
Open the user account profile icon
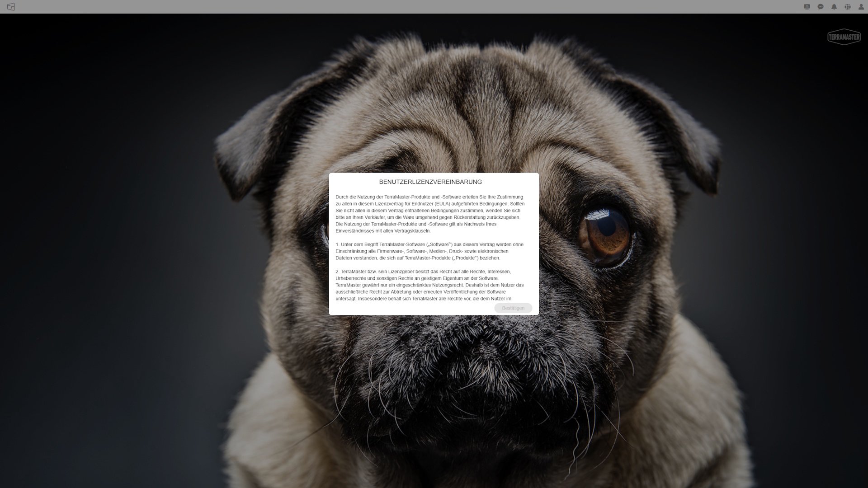point(861,7)
